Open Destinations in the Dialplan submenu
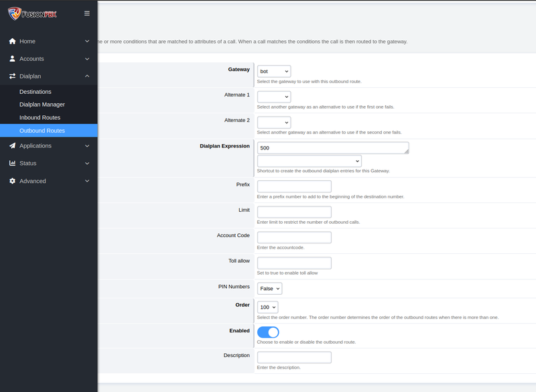The height and width of the screenshot is (392, 536). click(36, 92)
